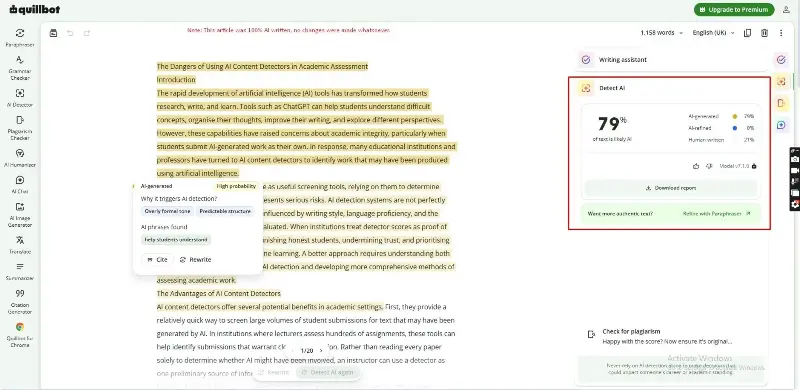
Task: Give thumbs up on detection result
Action: click(696, 166)
